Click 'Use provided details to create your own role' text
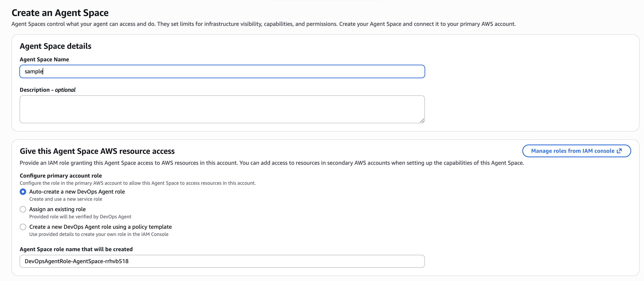 click(99, 234)
